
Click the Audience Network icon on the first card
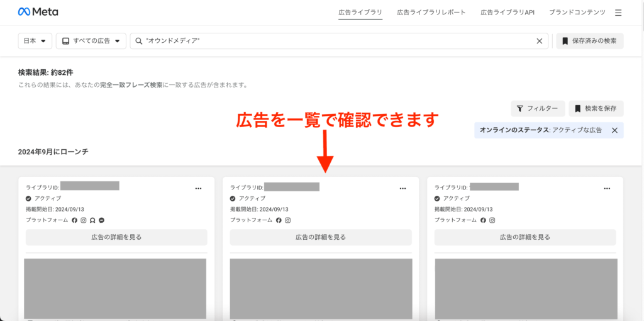(92, 220)
